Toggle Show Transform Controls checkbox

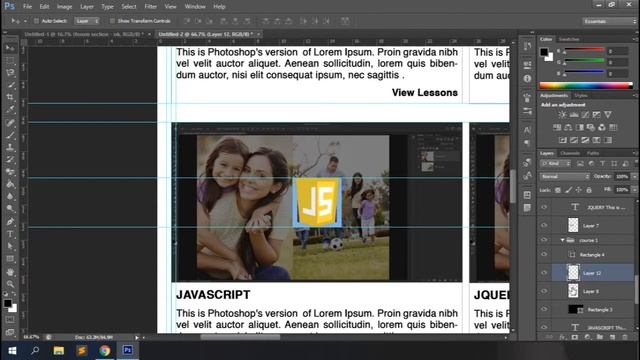tap(112, 21)
